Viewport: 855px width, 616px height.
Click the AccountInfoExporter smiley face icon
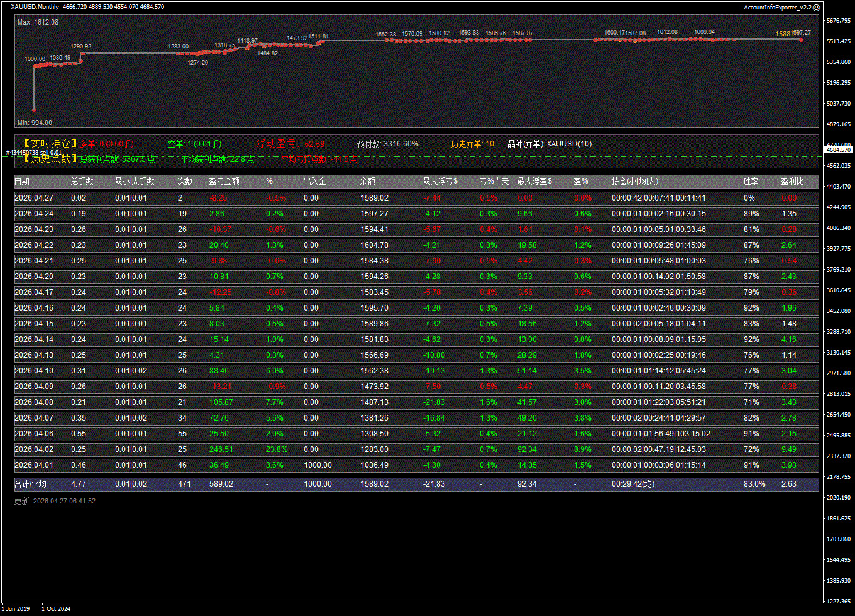(817, 8)
